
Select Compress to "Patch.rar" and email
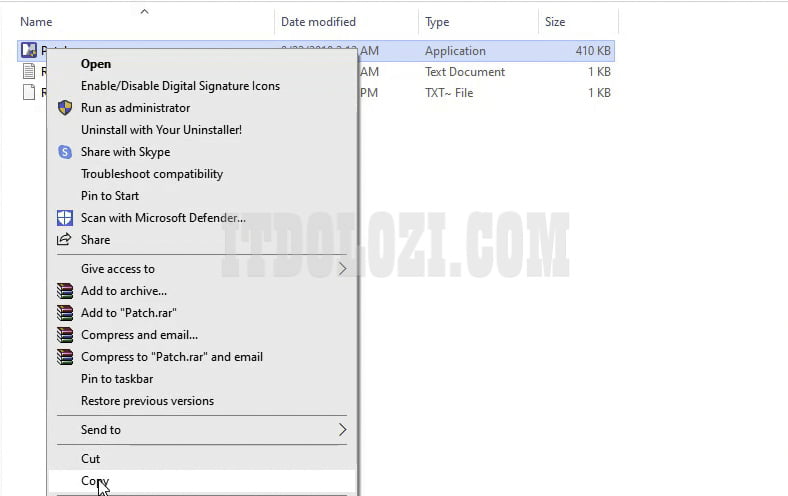172,357
